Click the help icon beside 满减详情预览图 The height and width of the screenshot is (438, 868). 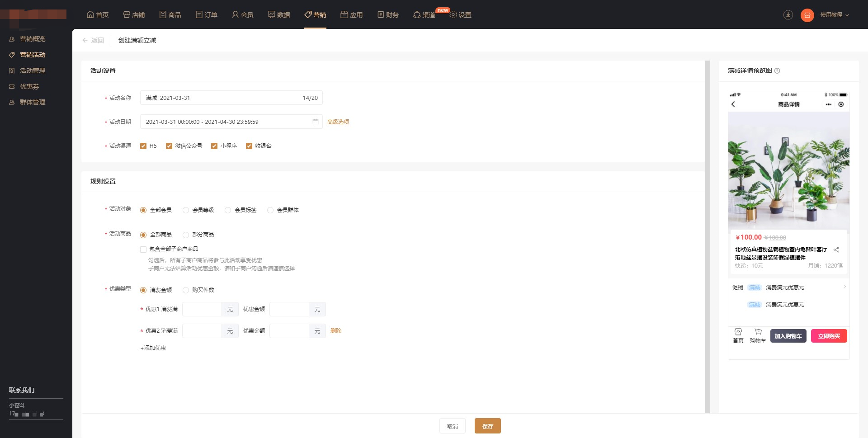777,71
